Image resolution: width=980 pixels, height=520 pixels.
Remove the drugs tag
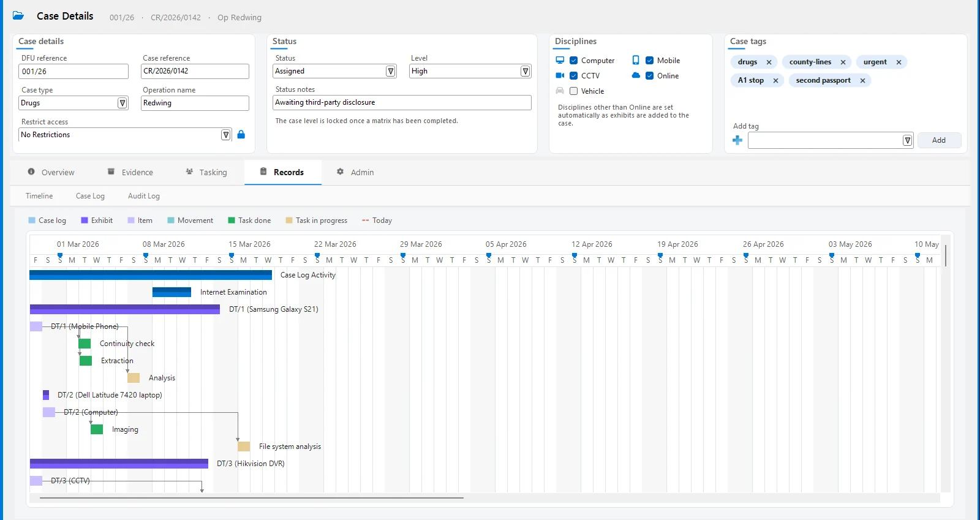769,62
